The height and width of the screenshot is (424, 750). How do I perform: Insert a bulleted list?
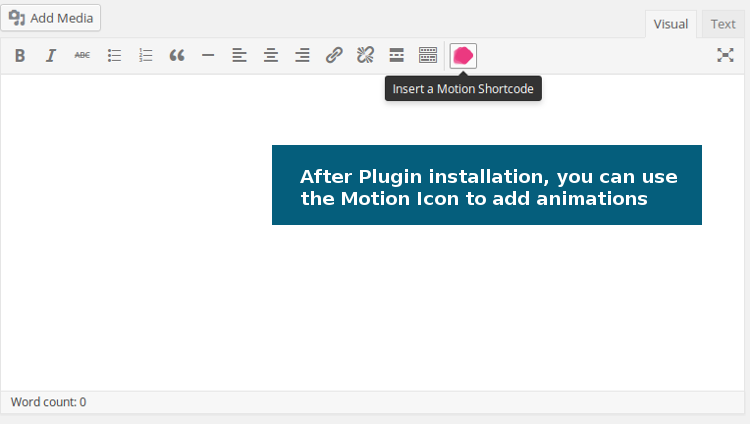[x=114, y=56]
